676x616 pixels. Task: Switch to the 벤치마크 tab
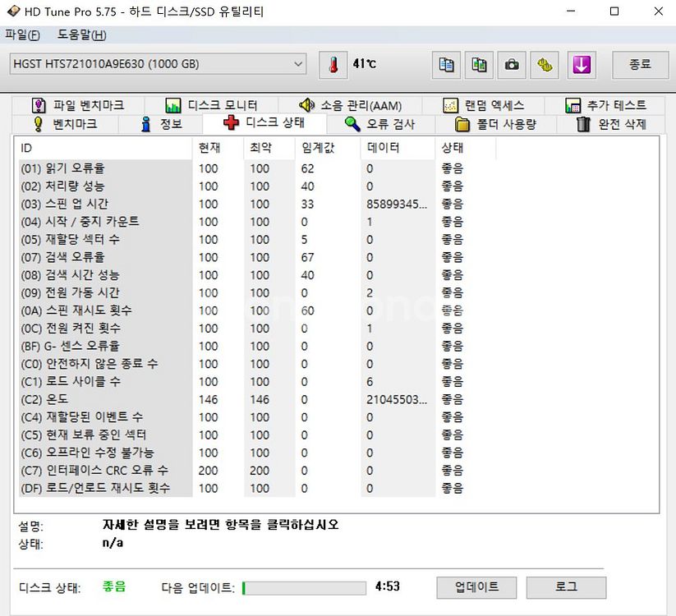click(66, 124)
